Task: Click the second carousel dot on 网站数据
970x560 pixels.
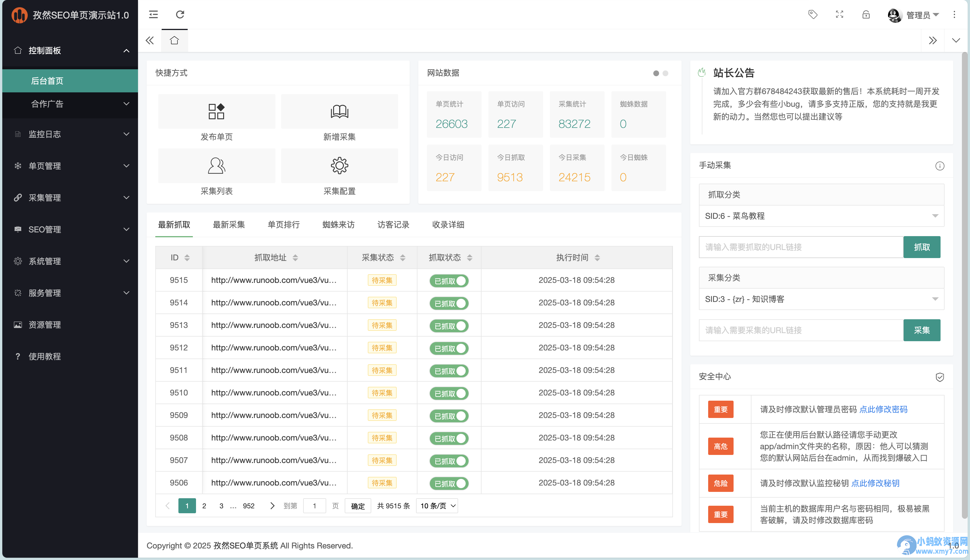Action: 665,73
